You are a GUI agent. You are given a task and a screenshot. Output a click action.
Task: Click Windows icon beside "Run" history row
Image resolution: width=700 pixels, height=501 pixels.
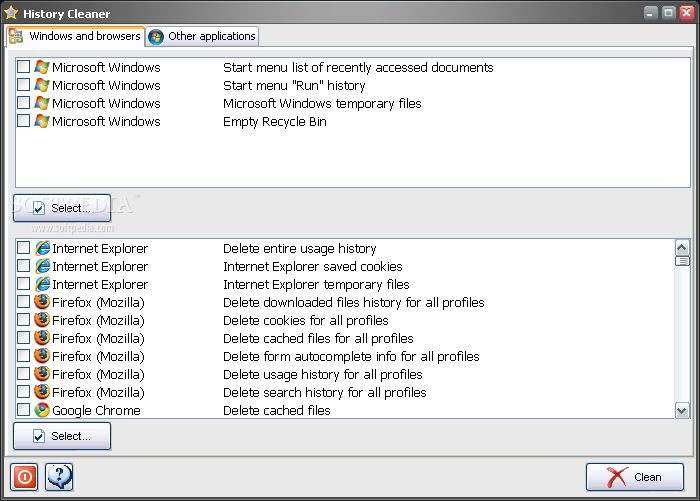(x=42, y=85)
